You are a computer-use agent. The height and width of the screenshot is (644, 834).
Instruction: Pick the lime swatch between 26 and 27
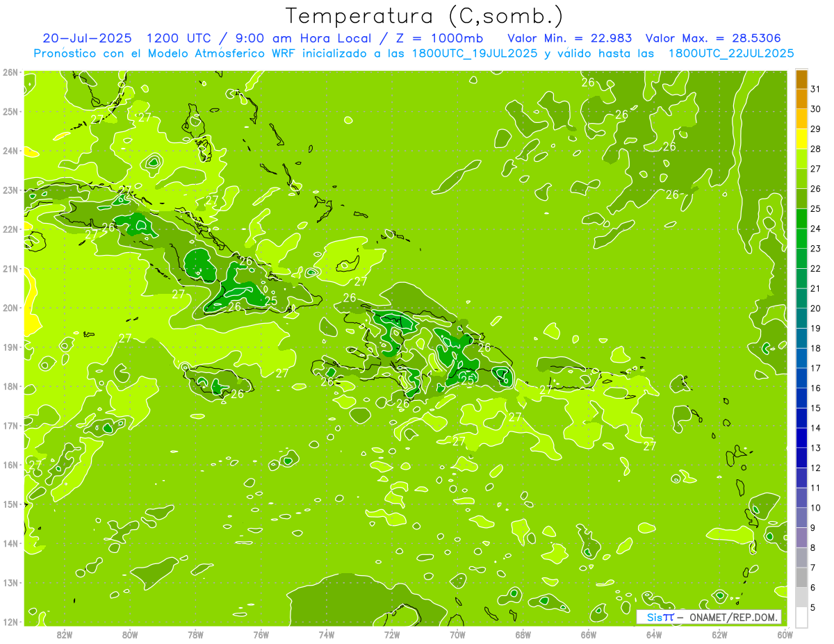tap(801, 179)
